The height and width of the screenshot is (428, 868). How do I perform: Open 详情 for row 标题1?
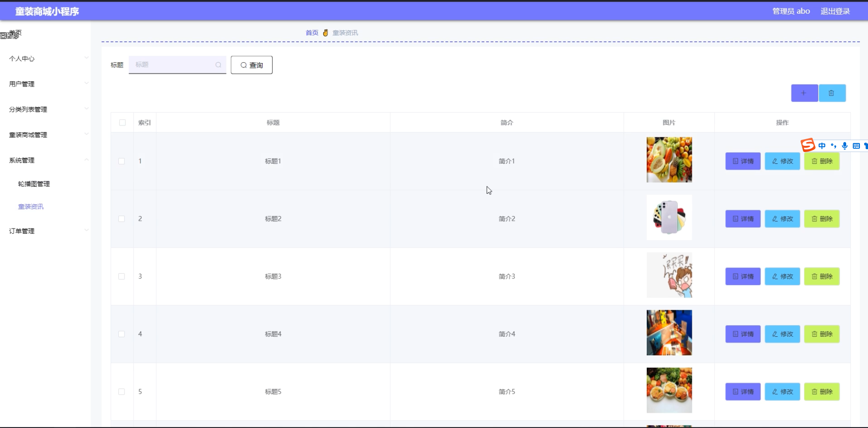[743, 161]
